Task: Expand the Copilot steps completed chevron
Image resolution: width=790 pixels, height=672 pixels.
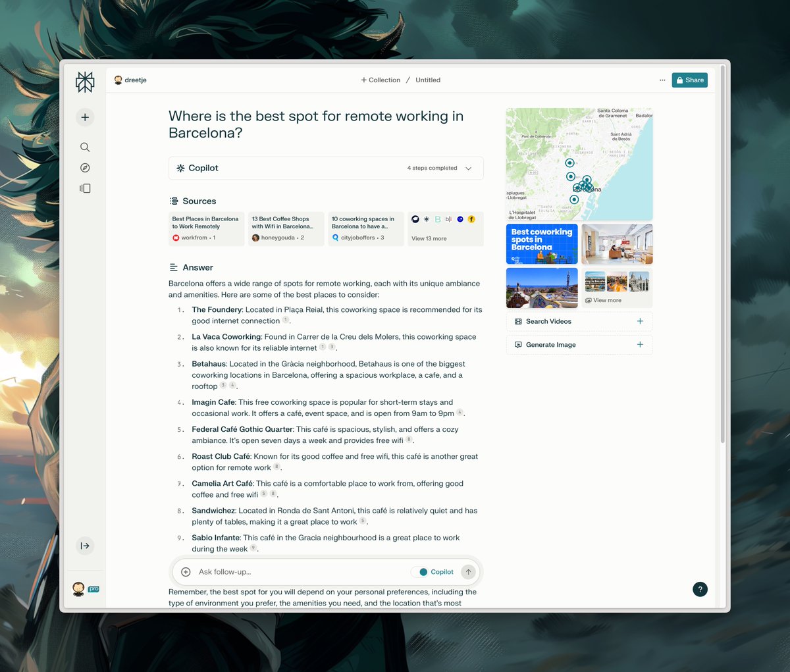Action: (x=469, y=168)
